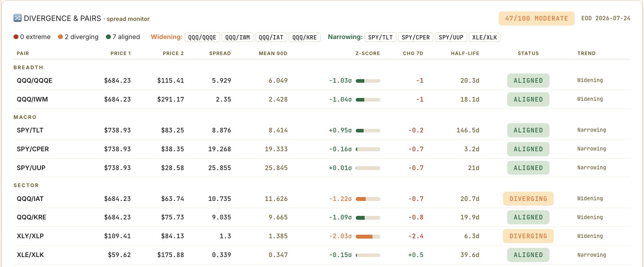Select the XLE/XLK narrowing chip

(x=484, y=37)
